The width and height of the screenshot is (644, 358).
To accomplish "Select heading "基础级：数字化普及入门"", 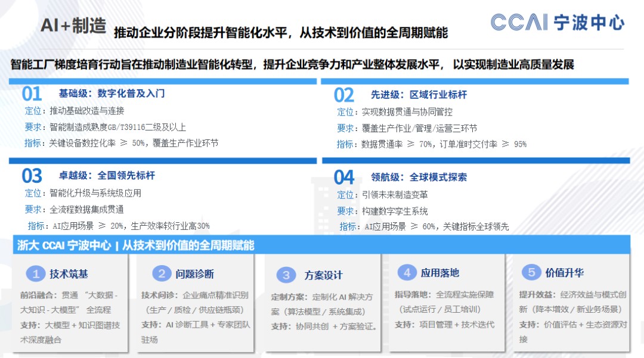I will 112,94.
